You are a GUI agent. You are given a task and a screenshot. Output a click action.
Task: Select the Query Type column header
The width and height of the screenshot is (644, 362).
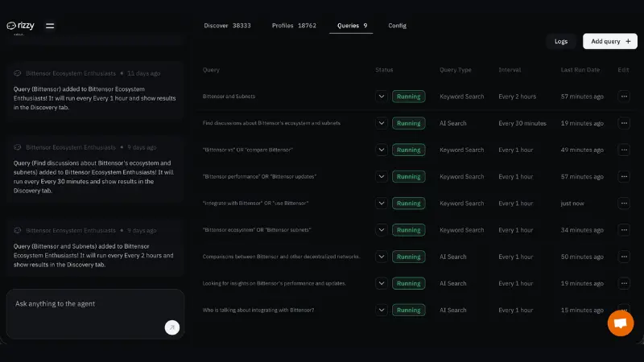tap(455, 70)
